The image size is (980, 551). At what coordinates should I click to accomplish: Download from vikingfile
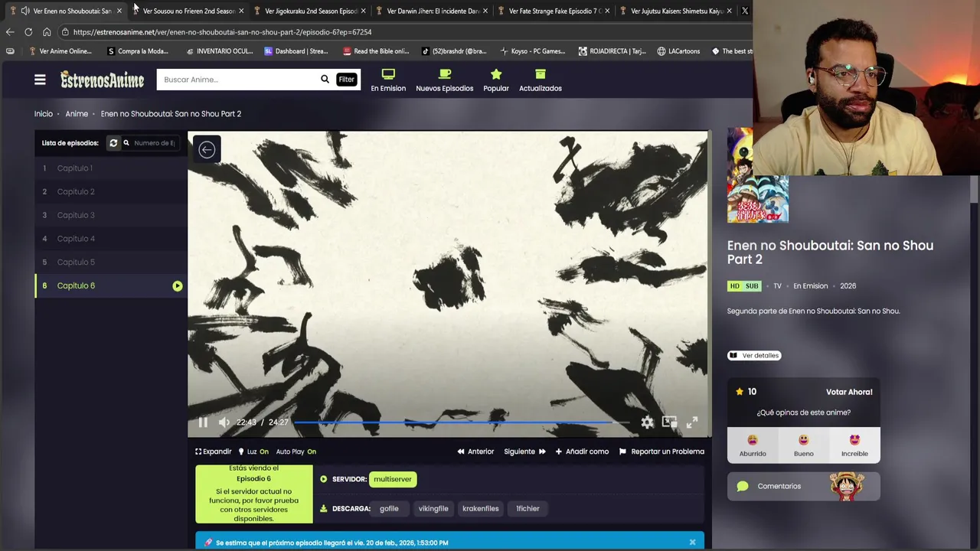coord(433,509)
